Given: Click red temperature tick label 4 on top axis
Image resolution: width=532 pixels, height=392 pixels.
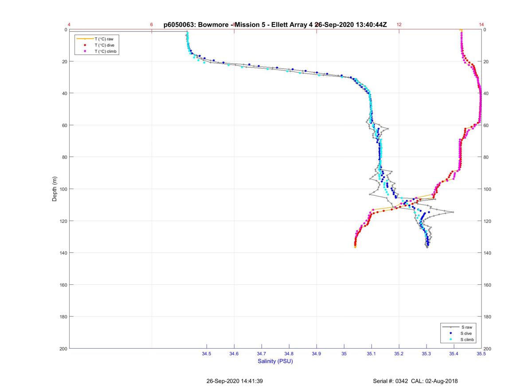Looking at the screenshot, I should [69, 25].
